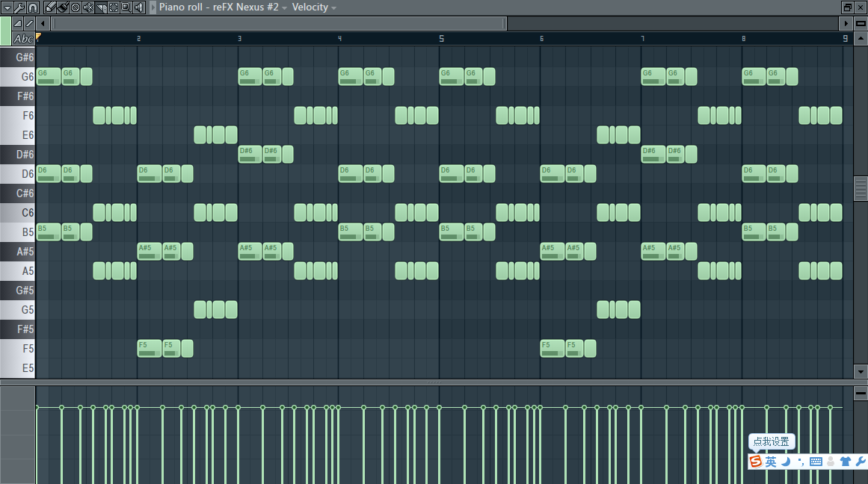Click the horizontal scrollbar thumb

click(x=279, y=23)
